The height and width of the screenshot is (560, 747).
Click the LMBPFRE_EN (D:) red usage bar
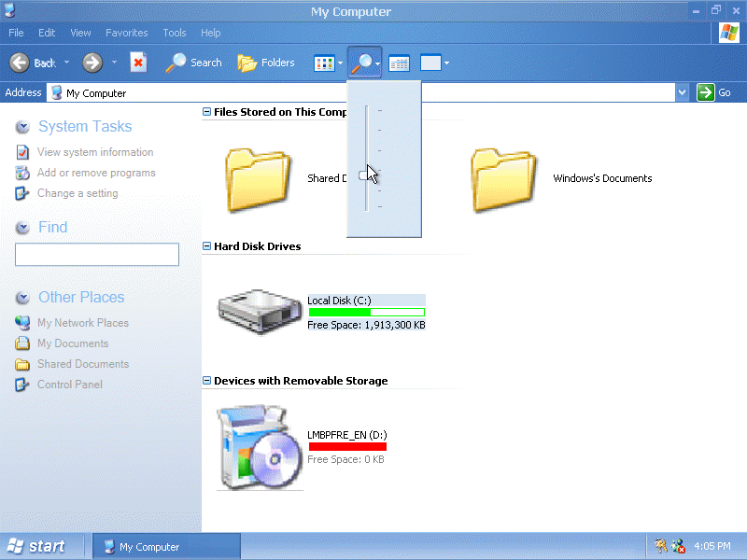[x=347, y=447]
